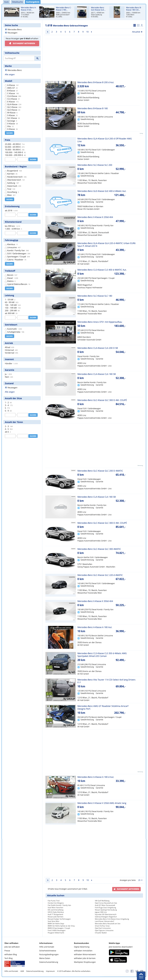The height and width of the screenshot is (980, 148).
Task: Select SUV / Geländewagen checkbox
Action: pos(6,254)
